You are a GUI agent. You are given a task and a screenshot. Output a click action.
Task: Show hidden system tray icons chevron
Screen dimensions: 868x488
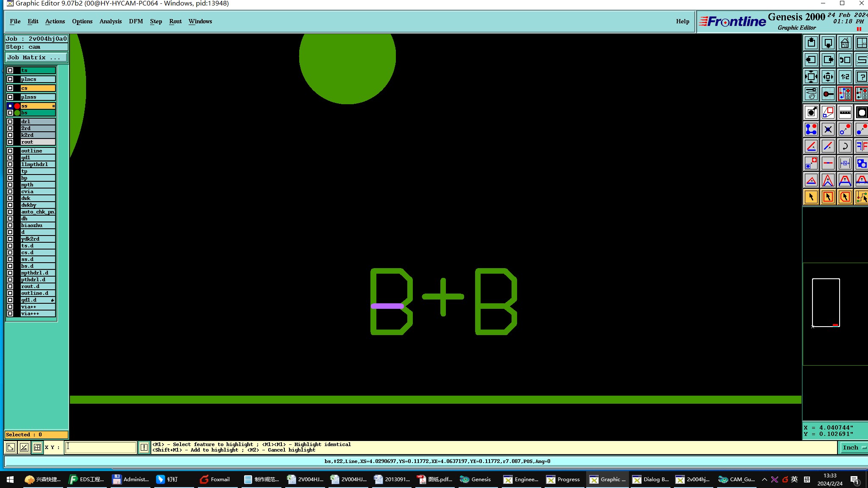click(764, 480)
